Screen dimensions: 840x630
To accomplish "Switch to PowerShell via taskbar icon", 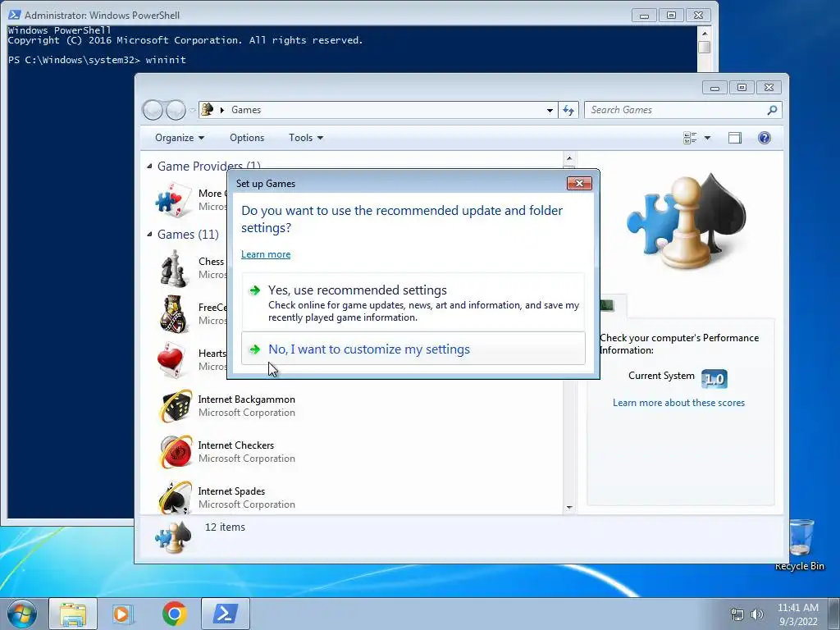I will click(x=225, y=614).
